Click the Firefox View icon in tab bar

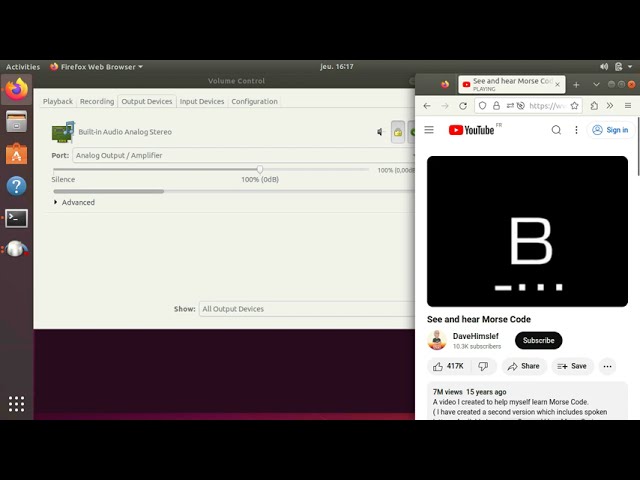(445, 84)
